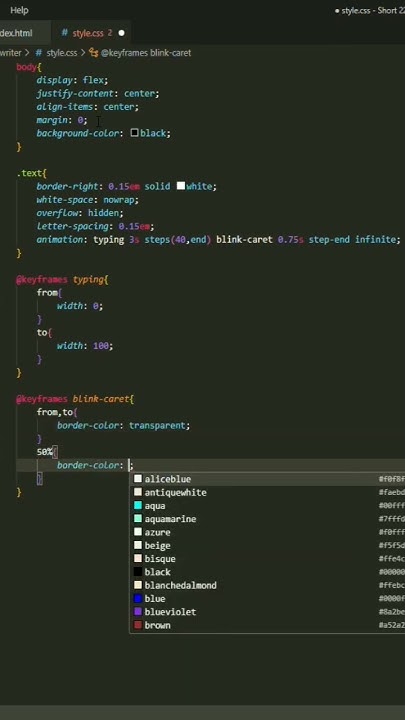Open the black color swatch picker
Screen dimensions: 405x720
[135, 133]
